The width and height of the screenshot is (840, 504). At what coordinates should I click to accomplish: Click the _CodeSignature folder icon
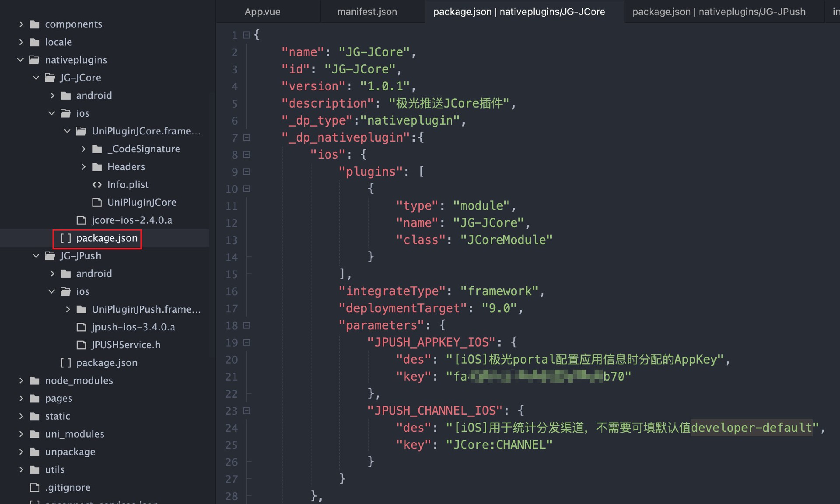tap(98, 149)
